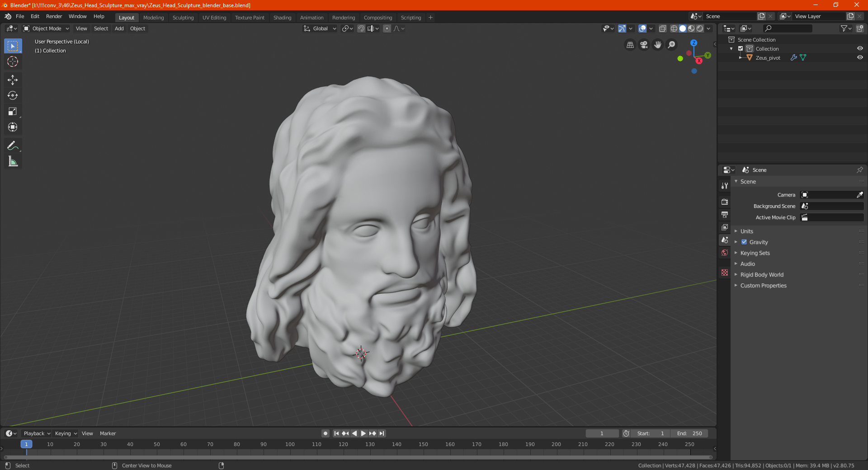Jump to timeline end frame
This screenshot has height=470, width=868.
(x=382, y=433)
